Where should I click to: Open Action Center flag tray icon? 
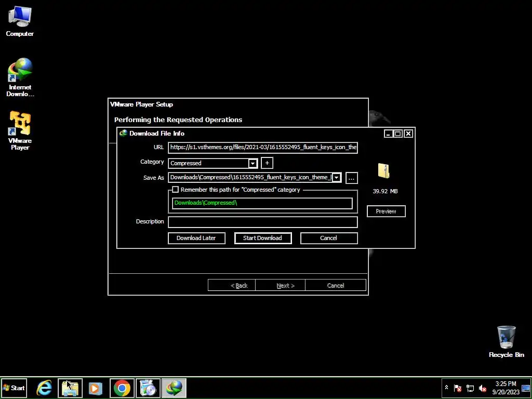(x=457, y=388)
